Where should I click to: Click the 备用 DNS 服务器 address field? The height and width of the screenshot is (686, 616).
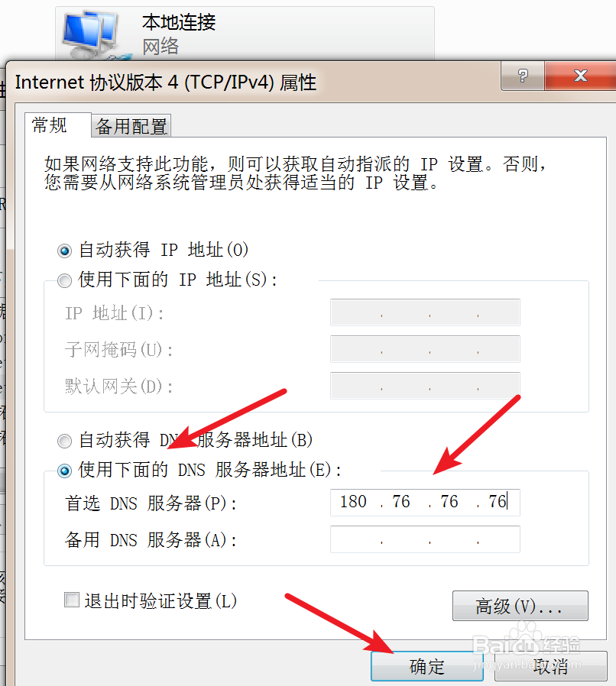[425, 539]
